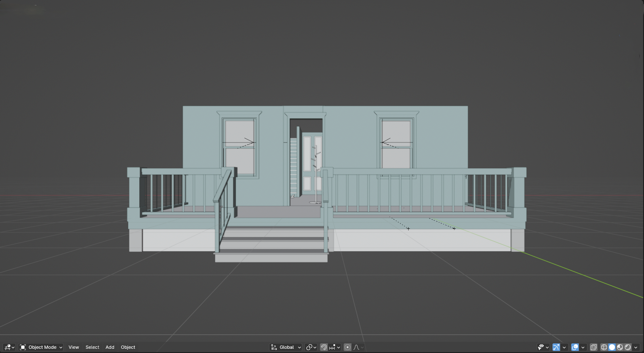Toggle viewport gizmos display

(x=556, y=347)
